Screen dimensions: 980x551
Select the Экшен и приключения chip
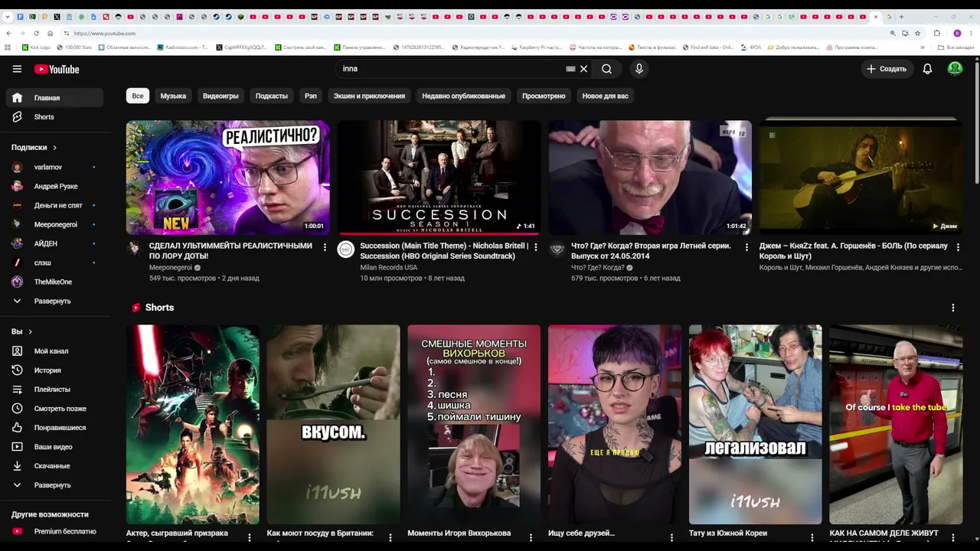click(x=369, y=96)
